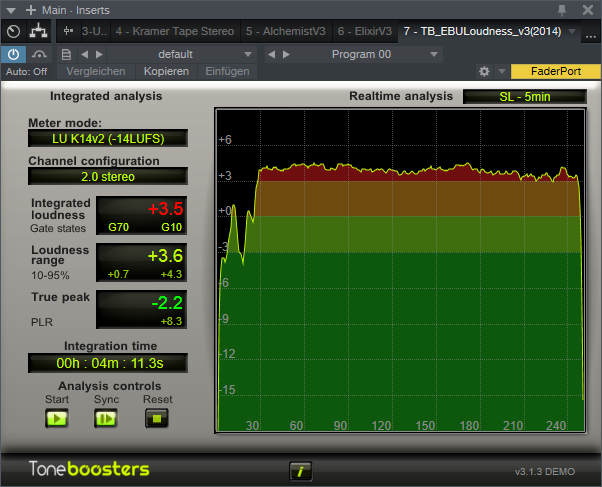Click the sidechain icon beside power button

coord(39,54)
